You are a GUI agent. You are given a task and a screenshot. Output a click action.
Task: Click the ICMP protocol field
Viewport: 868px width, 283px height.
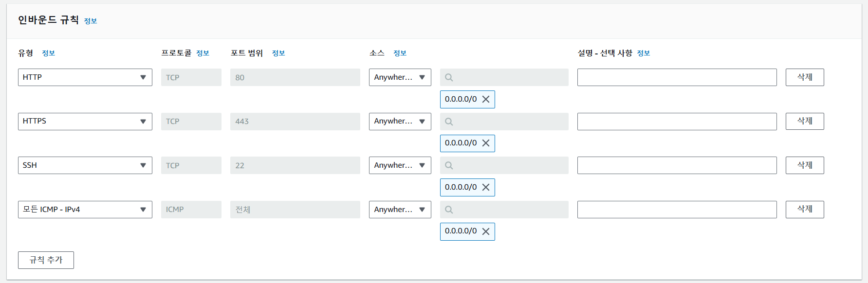[x=191, y=210]
